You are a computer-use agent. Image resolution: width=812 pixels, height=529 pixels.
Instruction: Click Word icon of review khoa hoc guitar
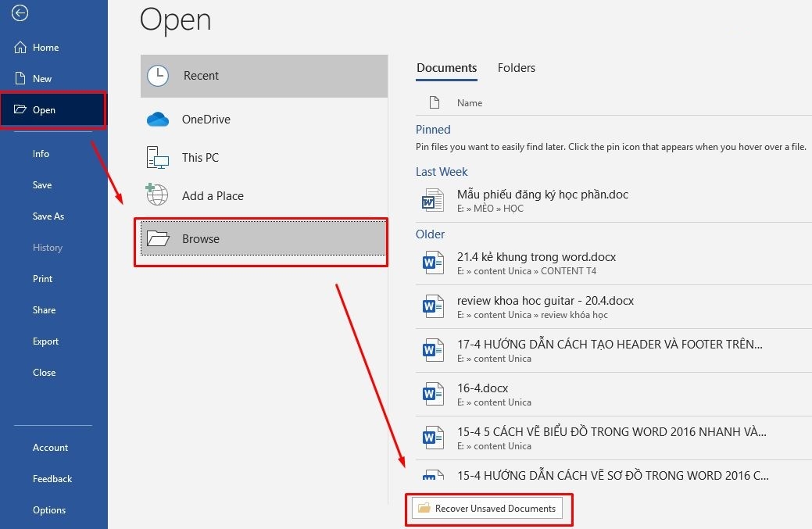click(x=433, y=306)
